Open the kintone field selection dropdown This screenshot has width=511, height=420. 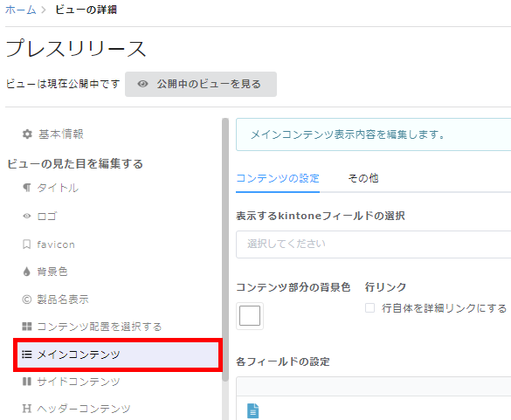pos(374,244)
